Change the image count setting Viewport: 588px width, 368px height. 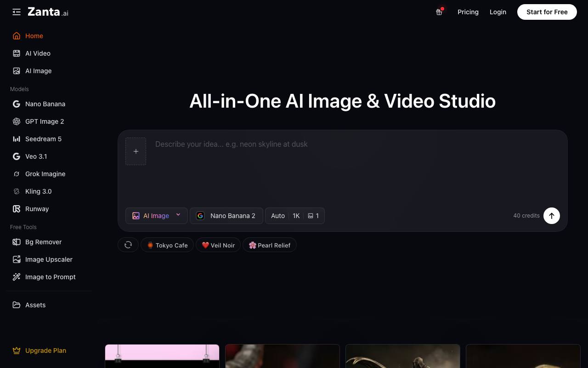coord(313,216)
